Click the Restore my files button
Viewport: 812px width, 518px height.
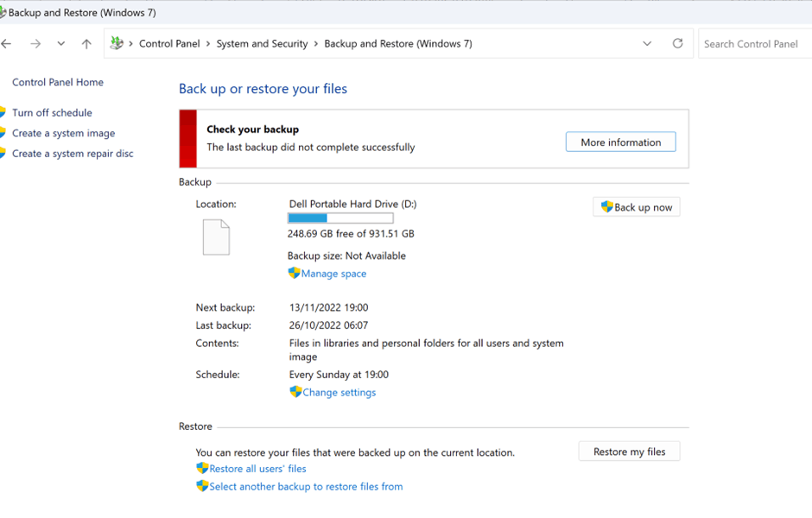point(629,452)
